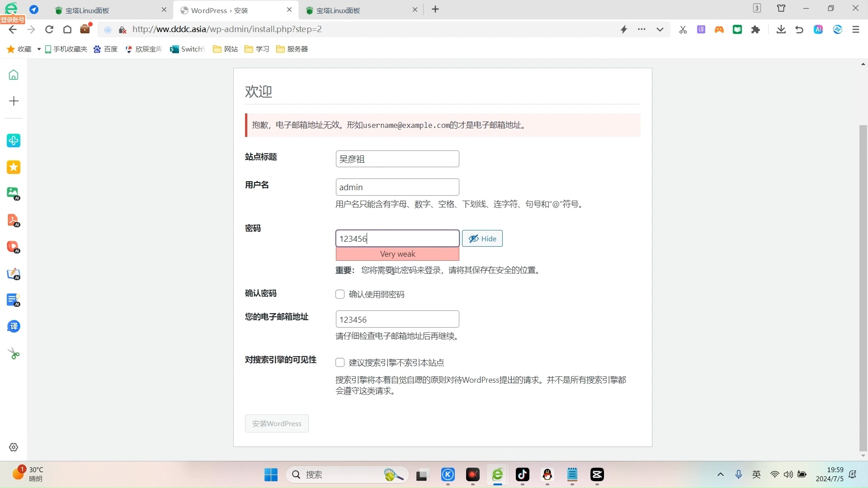Image resolution: width=868 pixels, height=488 pixels.
Task: Click the refresh/sync icon in browser toolbar
Action: tap(49, 29)
